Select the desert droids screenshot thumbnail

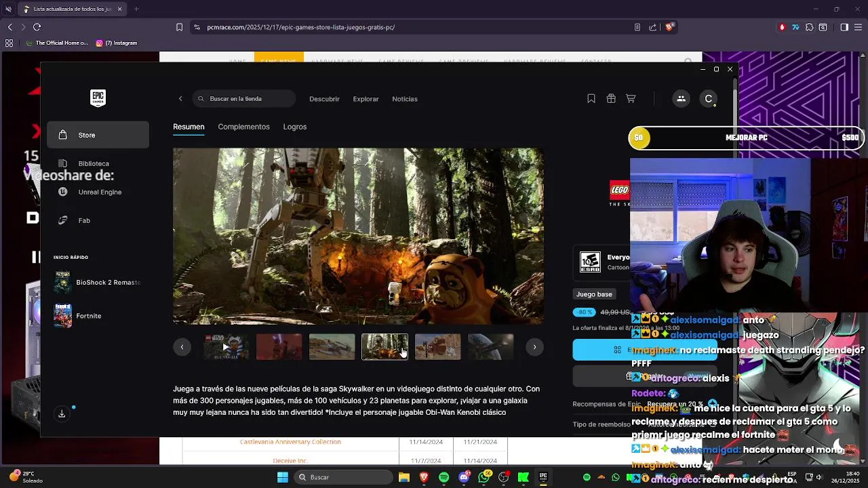437,347
